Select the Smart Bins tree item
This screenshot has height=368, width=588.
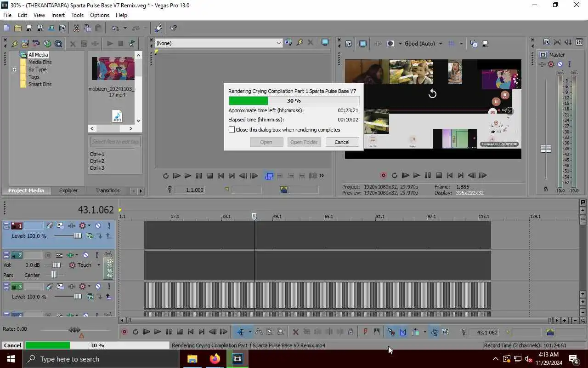click(x=40, y=84)
